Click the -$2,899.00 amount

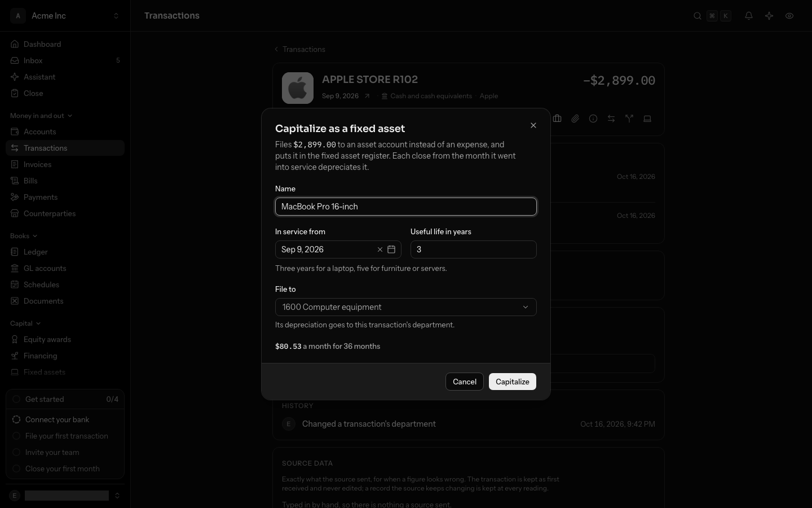[x=619, y=80]
